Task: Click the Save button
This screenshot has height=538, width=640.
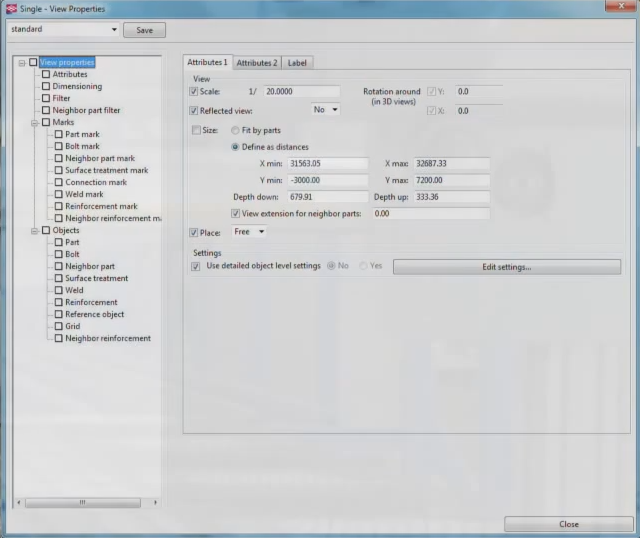Action: tap(144, 30)
